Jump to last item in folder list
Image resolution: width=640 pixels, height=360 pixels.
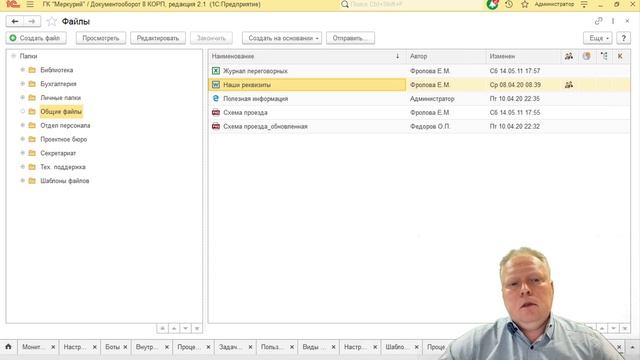tap(197, 328)
